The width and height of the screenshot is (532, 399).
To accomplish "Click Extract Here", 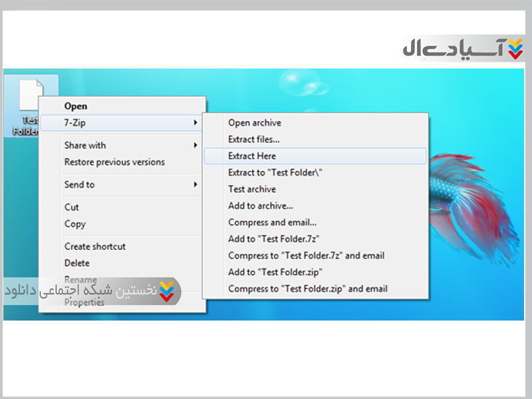I will [252, 156].
